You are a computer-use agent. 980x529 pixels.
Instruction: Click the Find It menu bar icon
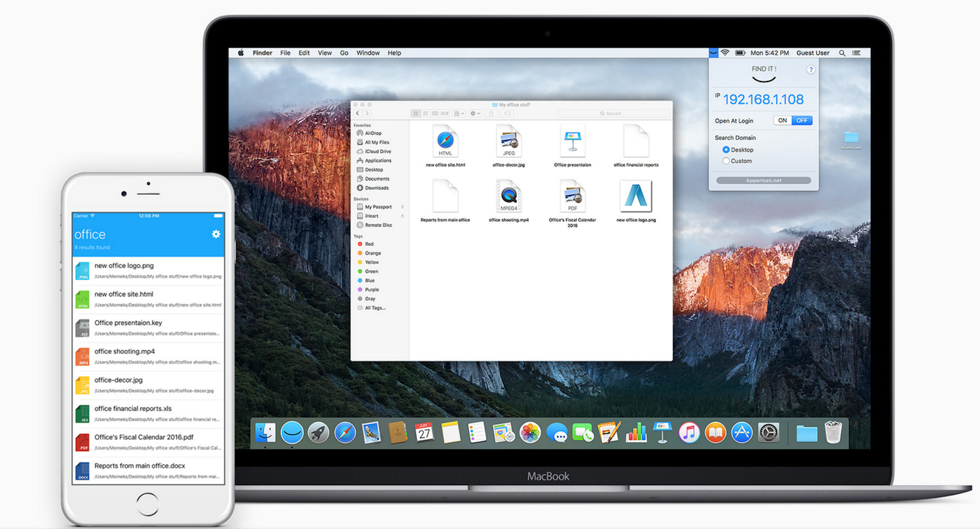713,53
